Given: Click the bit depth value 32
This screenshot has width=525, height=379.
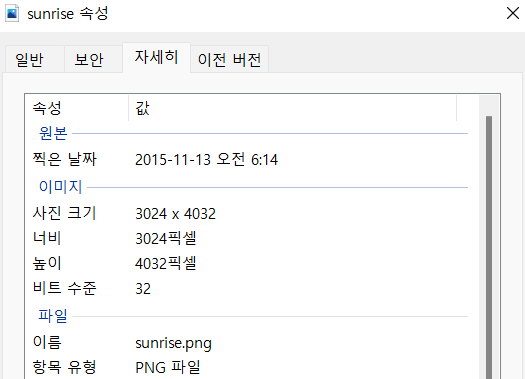Looking at the screenshot, I should (x=143, y=289).
